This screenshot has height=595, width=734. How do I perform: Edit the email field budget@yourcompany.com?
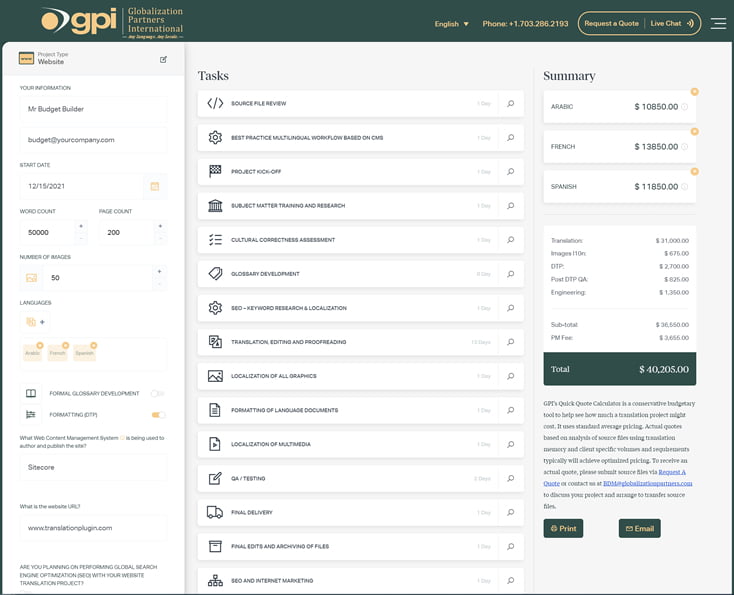coord(93,140)
